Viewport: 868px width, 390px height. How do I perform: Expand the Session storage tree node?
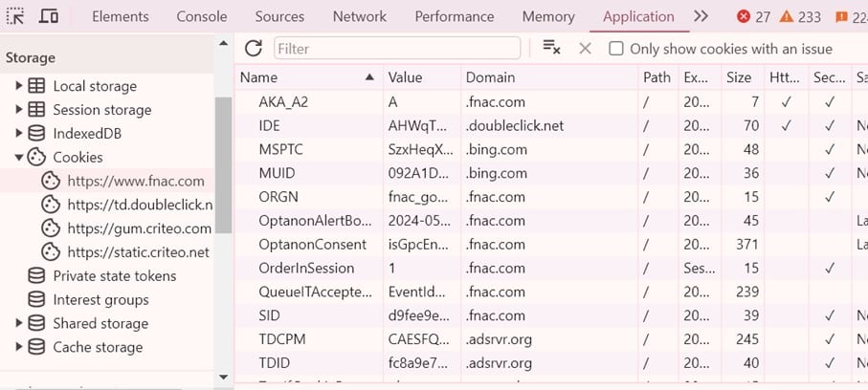coord(19,110)
